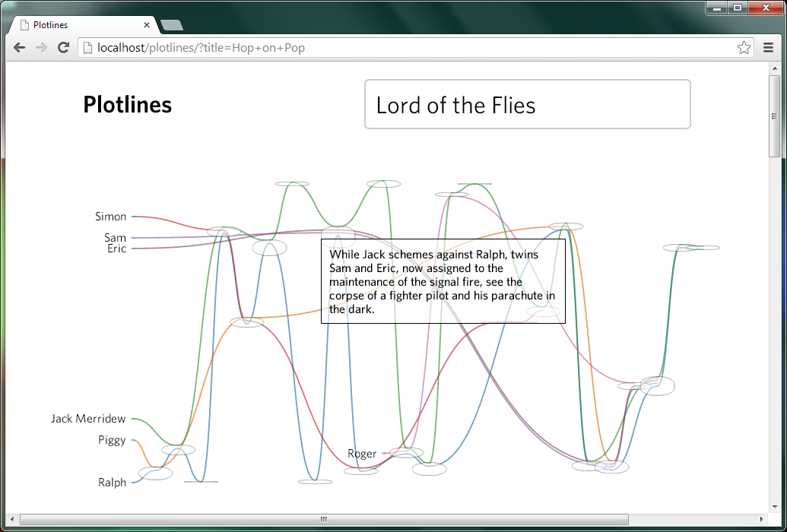Maximize the browser window
787x532 pixels.
(738, 8)
